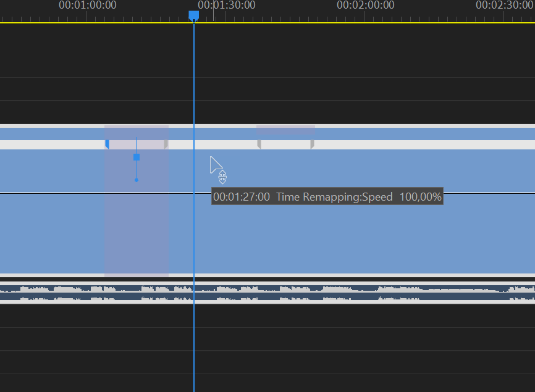Select the blue speed keyframe square handle
Screen dimensions: 535x392
137,157
